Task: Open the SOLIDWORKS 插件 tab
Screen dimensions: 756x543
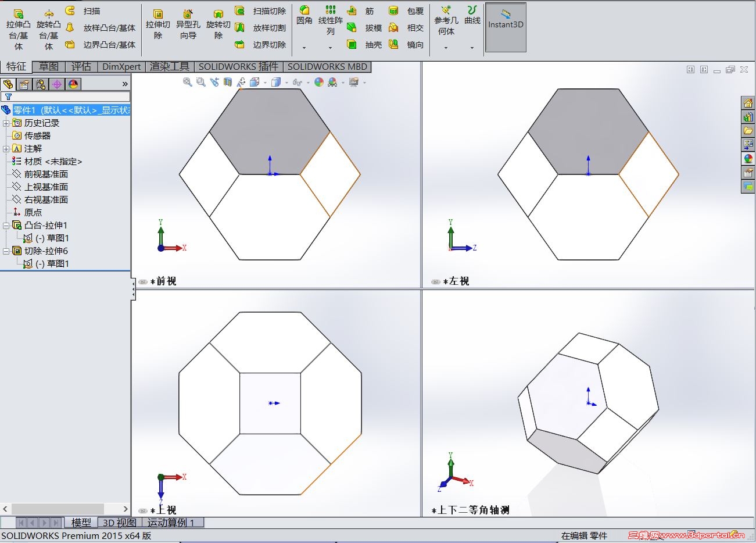Action: (x=239, y=67)
